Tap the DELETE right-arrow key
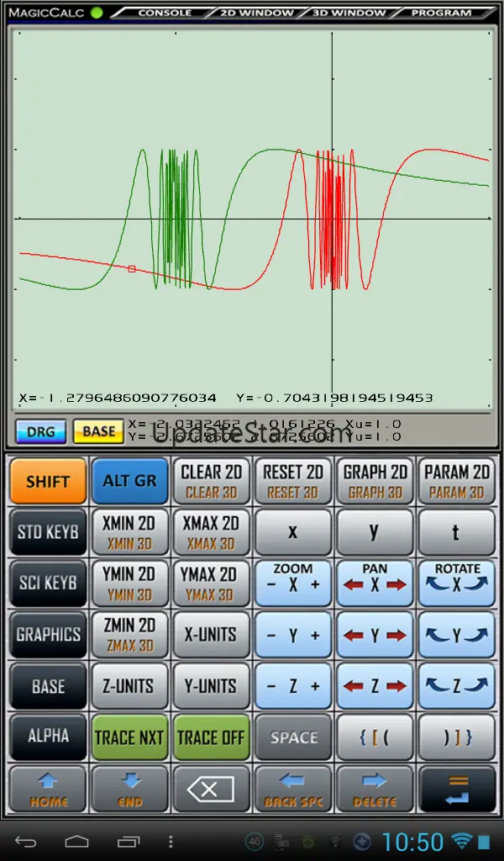The height and width of the screenshot is (861, 504). tap(375, 790)
